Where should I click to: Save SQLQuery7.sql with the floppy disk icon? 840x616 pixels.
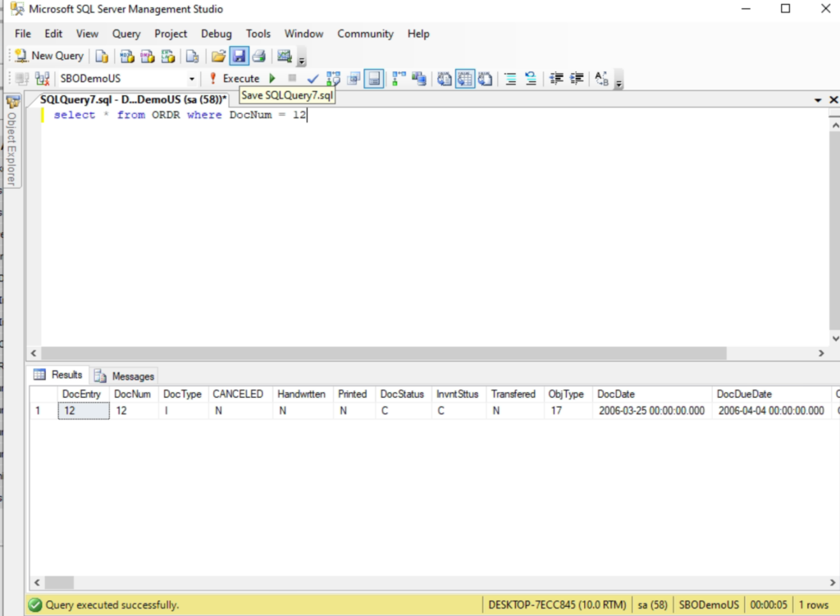click(x=239, y=57)
